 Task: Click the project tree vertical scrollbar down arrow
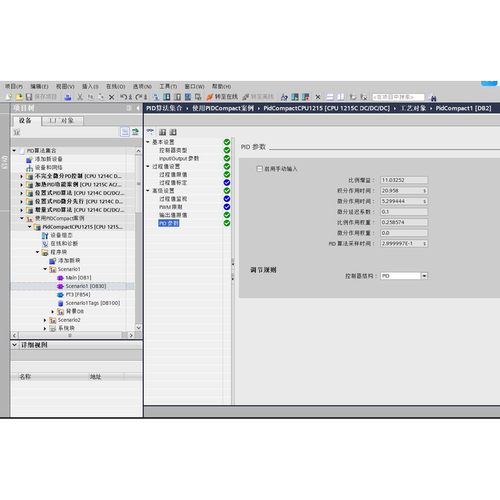pyautogui.click(x=139, y=327)
